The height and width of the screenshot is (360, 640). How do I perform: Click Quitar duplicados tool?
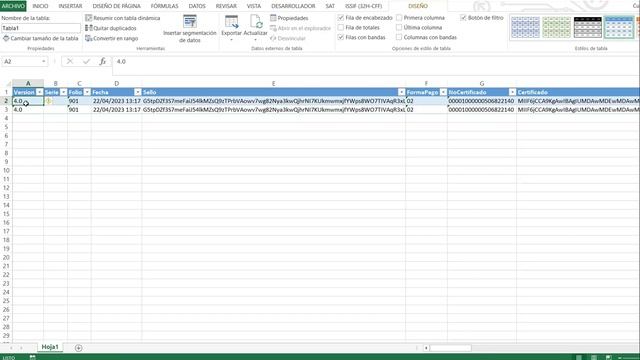[111, 28]
